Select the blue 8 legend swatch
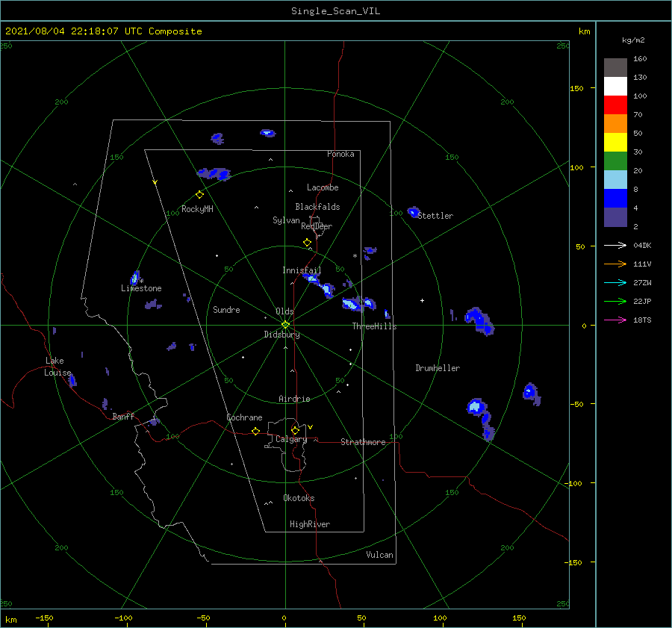Viewport: 672px width, 628px height. pos(615,199)
